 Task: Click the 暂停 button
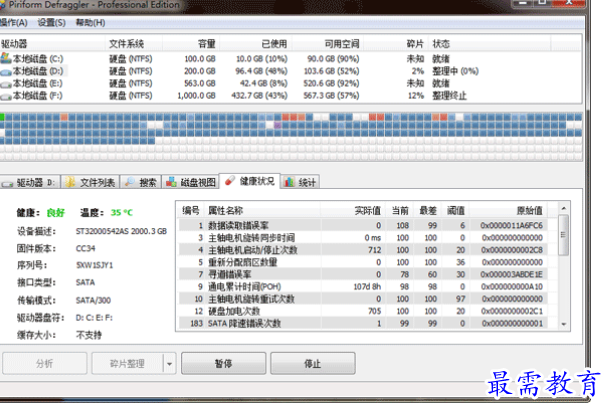223,363
